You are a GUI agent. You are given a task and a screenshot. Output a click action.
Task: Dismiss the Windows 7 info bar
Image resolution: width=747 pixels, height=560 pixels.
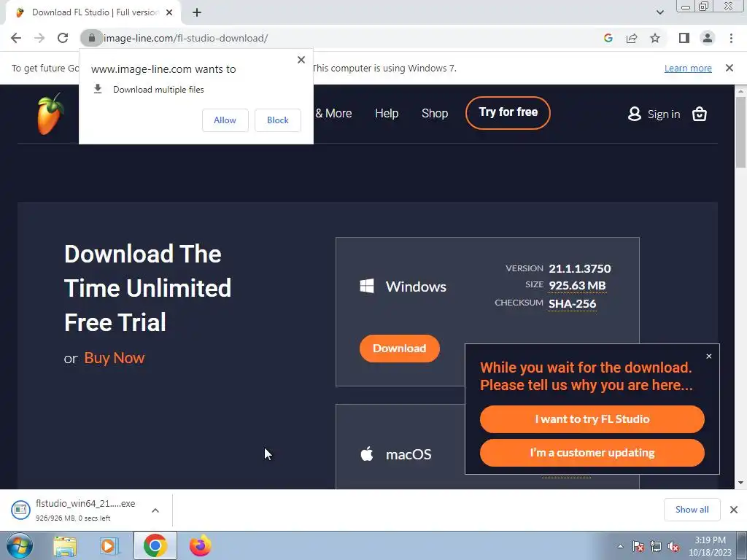pos(729,68)
